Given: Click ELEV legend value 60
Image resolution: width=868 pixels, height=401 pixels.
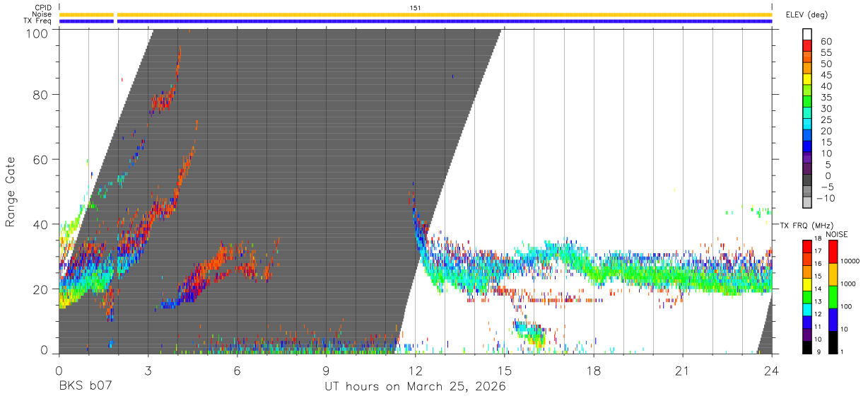Looking at the screenshot, I should (x=826, y=41).
